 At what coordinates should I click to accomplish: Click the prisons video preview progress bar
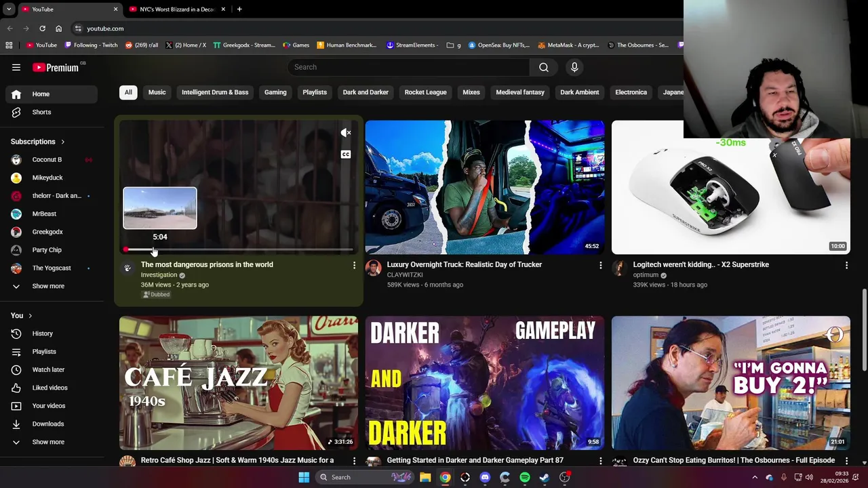pyautogui.click(x=239, y=250)
